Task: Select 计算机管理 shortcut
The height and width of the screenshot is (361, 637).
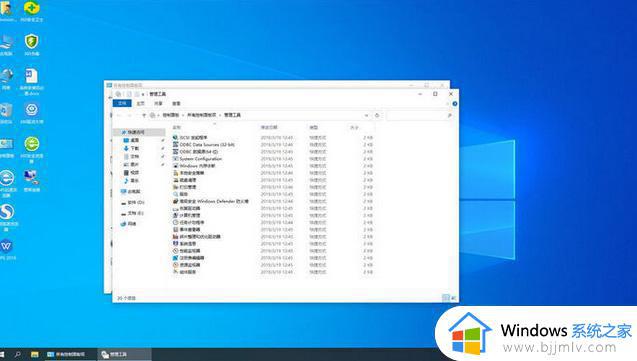Action: 187,215
